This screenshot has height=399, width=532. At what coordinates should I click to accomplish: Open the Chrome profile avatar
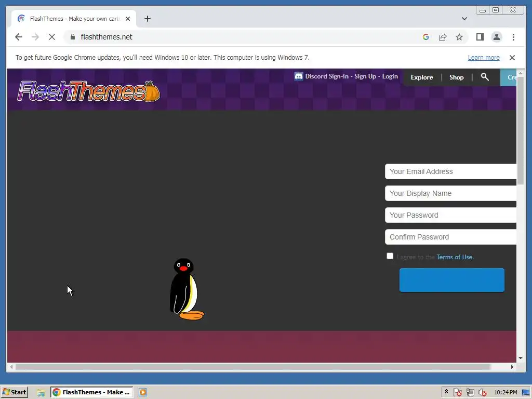(496, 37)
